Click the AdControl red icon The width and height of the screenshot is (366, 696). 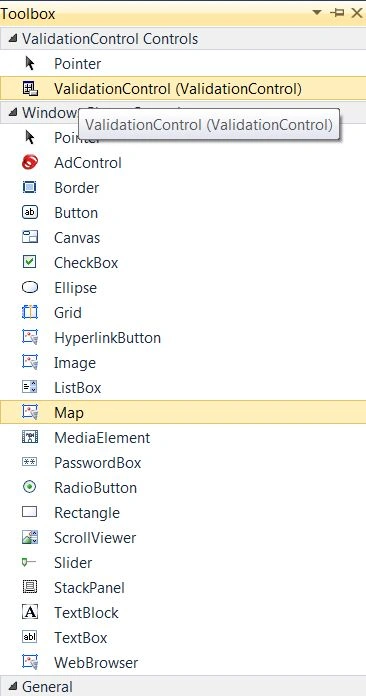(30, 163)
